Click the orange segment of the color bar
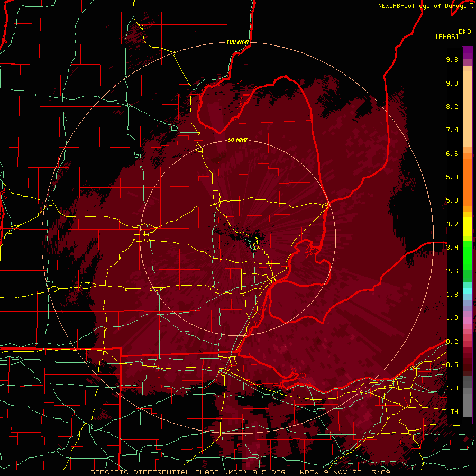The width and height of the screenshot is (476, 476). [x=467, y=182]
